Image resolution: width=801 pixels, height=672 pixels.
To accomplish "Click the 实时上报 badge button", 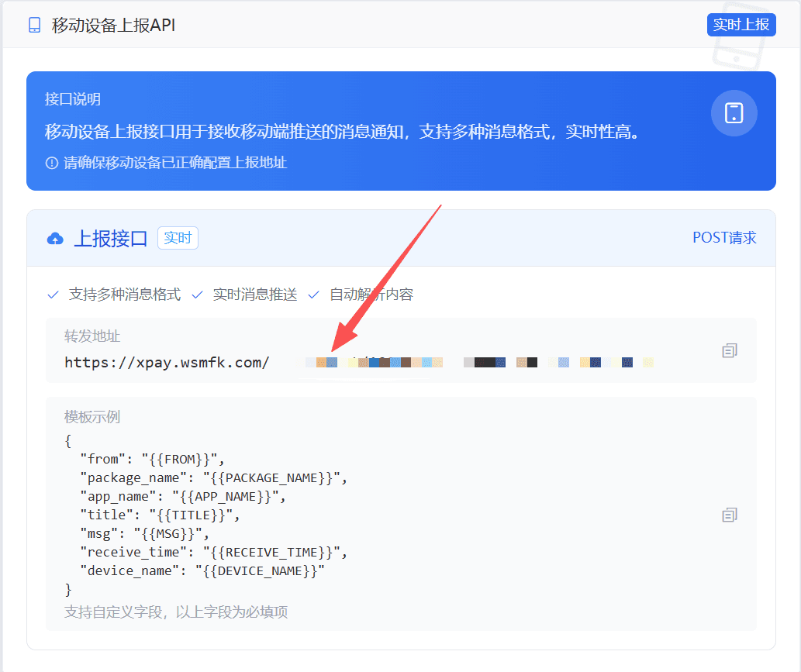I will coord(741,25).
